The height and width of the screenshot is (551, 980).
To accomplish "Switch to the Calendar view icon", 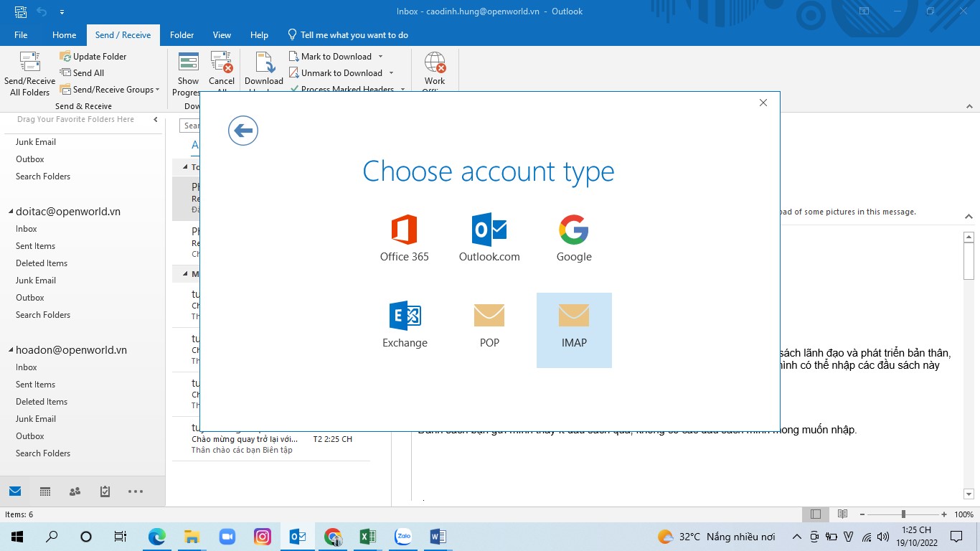I will click(45, 491).
